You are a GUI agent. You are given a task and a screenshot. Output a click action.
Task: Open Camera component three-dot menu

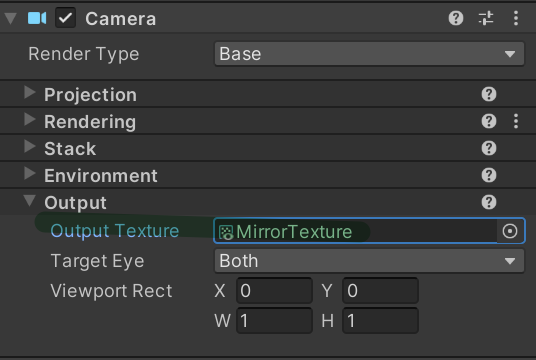point(516,18)
